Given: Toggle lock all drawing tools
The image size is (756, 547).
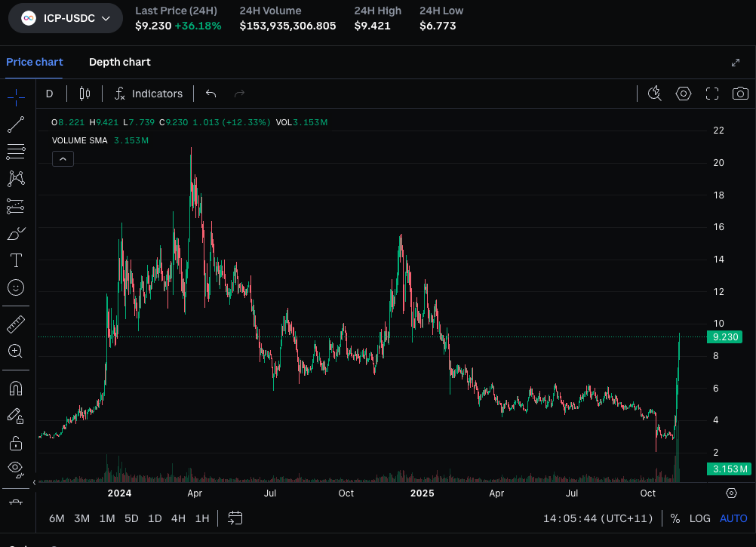Looking at the screenshot, I should point(16,443).
